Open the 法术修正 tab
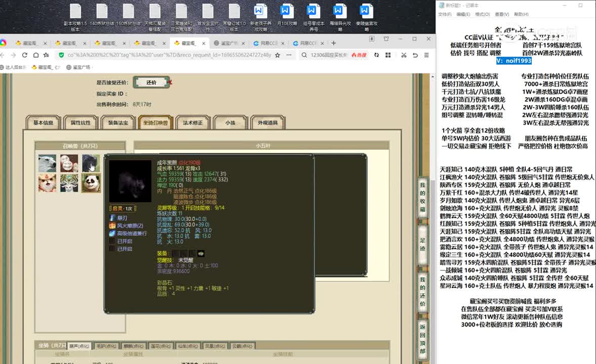596x364 pixels. coord(193,123)
